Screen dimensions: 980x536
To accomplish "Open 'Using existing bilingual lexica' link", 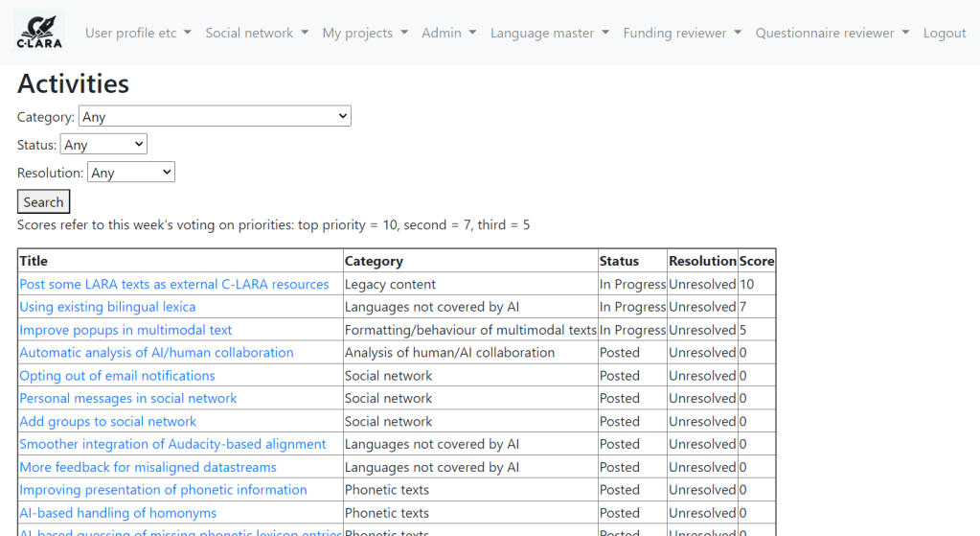I will pos(107,307).
